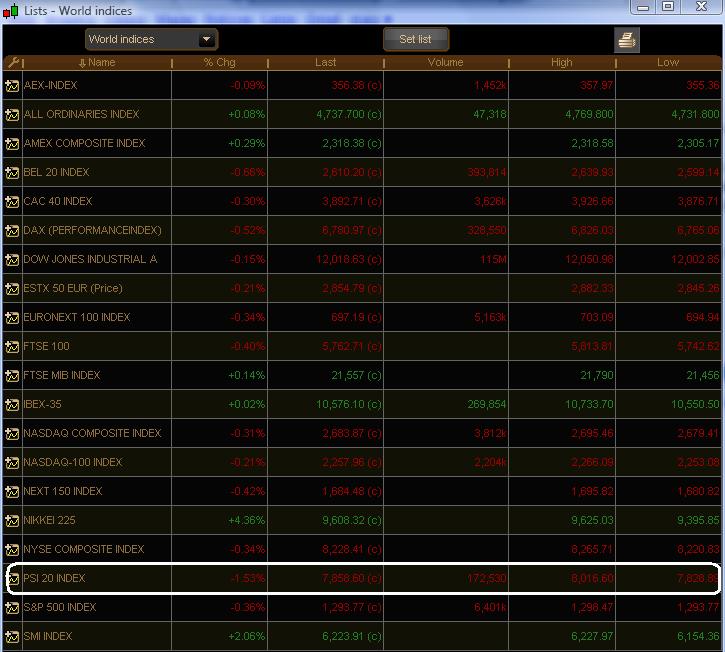The width and height of the screenshot is (725, 652).
Task: Select DAX (PERFORMANCEINDEX) name
Action: 92,230
